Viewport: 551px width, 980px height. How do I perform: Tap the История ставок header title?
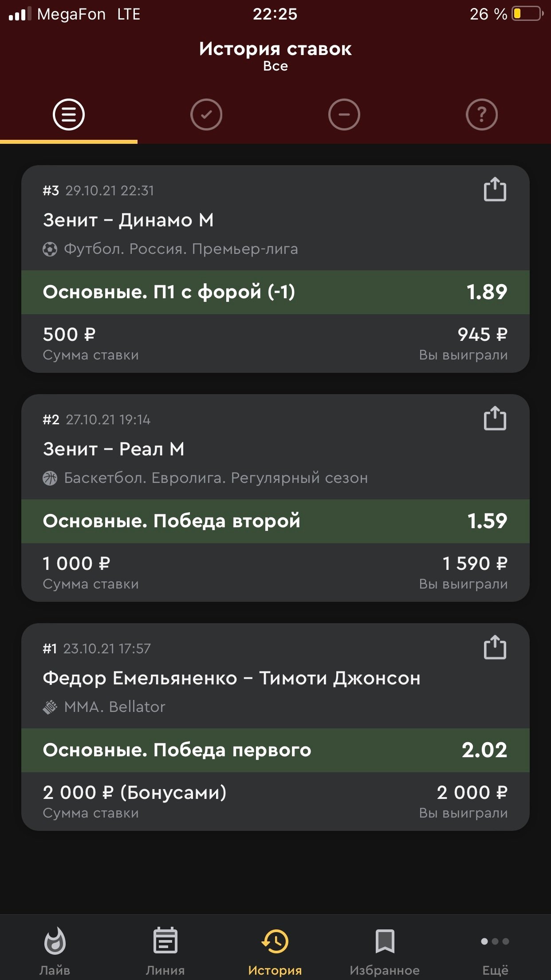pyautogui.click(x=275, y=49)
